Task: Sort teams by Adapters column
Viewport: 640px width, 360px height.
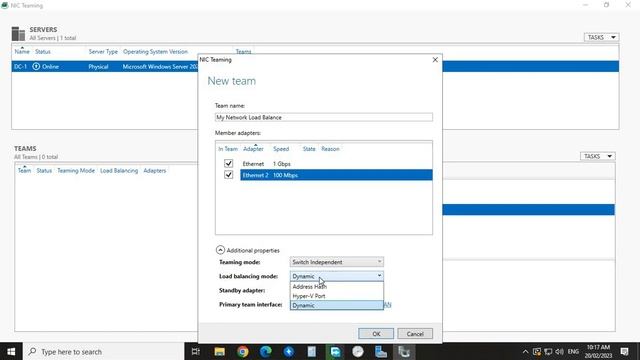Action: click(155, 171)
